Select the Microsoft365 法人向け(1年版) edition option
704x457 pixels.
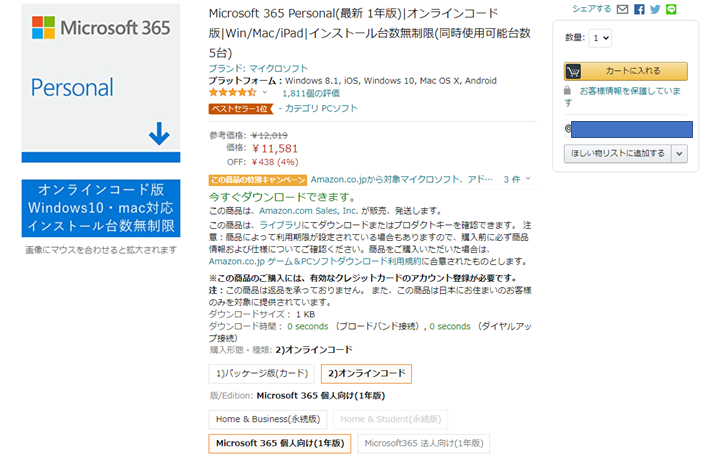[424, 444]
